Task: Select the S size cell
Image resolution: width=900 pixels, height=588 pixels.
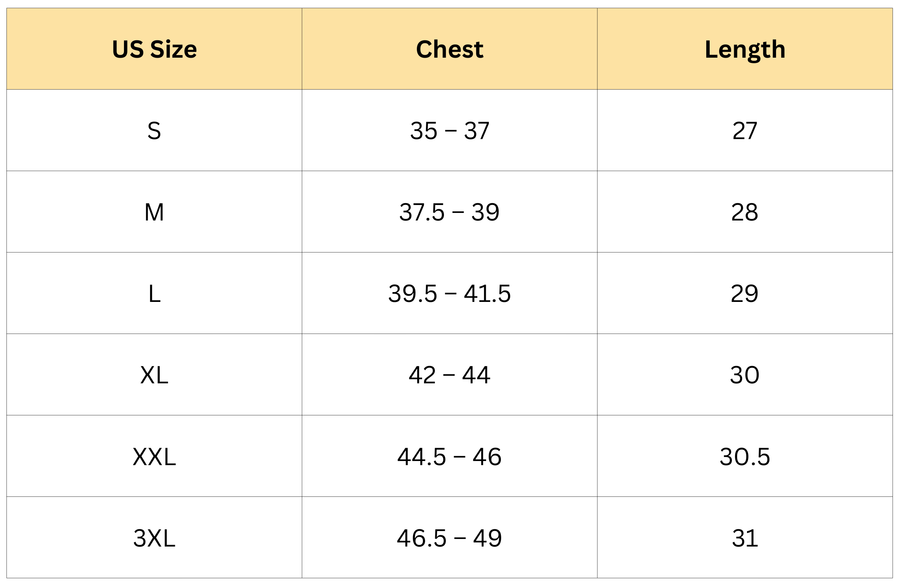Action: tap(154, 131)
